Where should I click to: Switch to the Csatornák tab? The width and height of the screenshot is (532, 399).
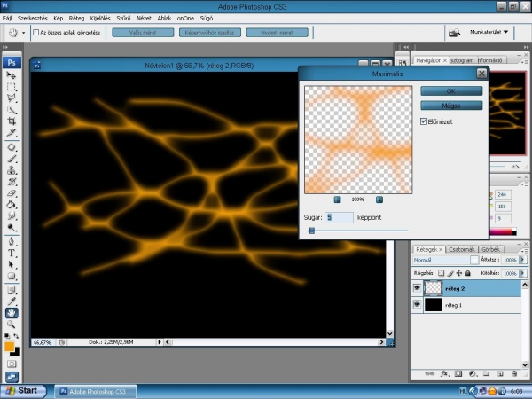point(461,249)
